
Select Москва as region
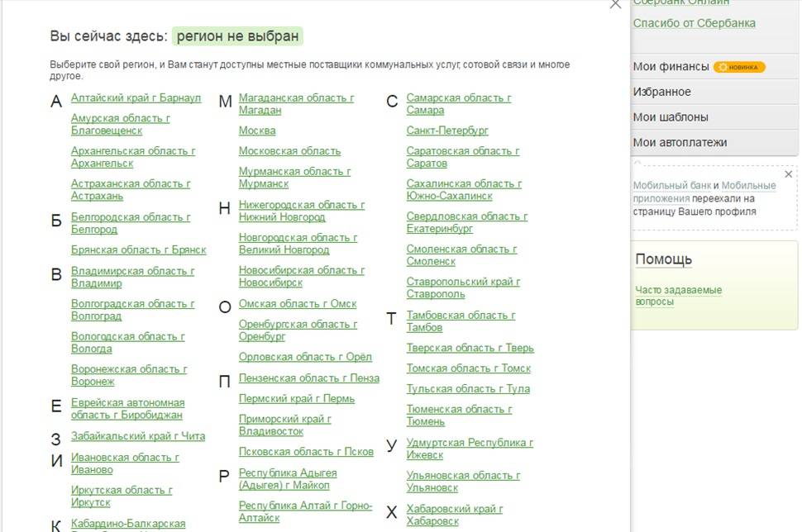pos(257,131)
